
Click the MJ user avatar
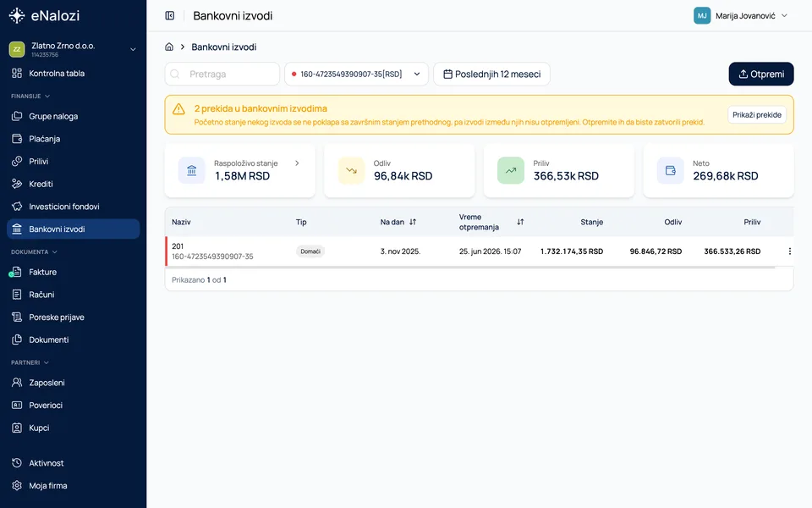tap(702, 15)
